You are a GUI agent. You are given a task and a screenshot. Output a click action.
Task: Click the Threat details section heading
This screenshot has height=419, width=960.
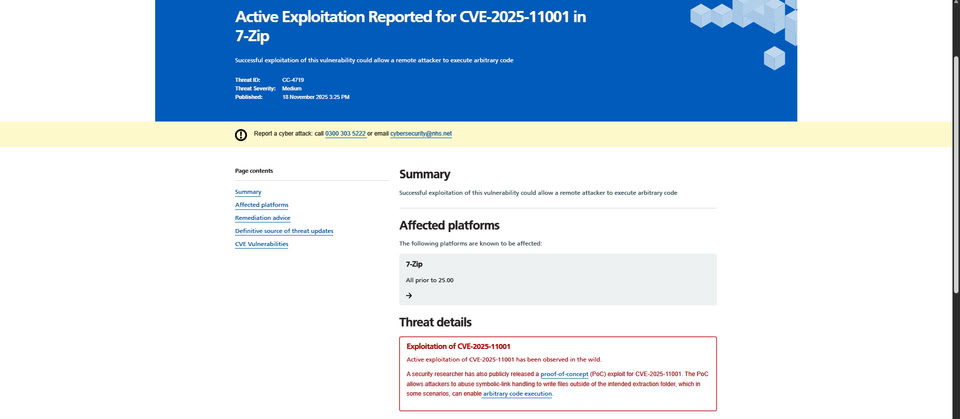click(435, 322)
